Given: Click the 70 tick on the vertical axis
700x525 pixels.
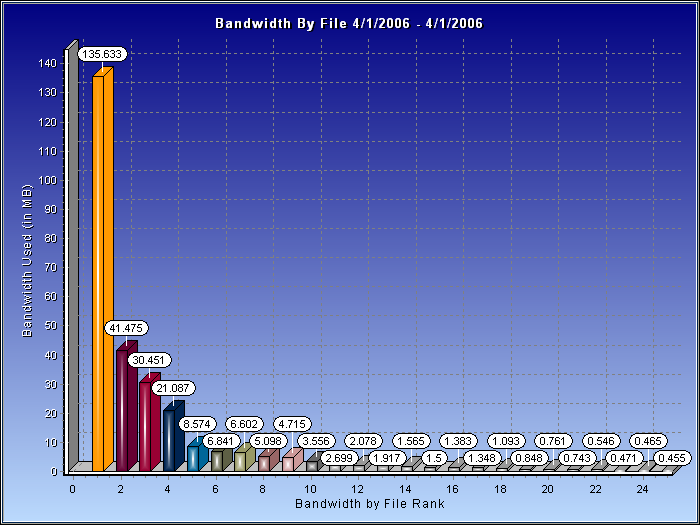Looking at the screenshot, I should click(50, 268).
